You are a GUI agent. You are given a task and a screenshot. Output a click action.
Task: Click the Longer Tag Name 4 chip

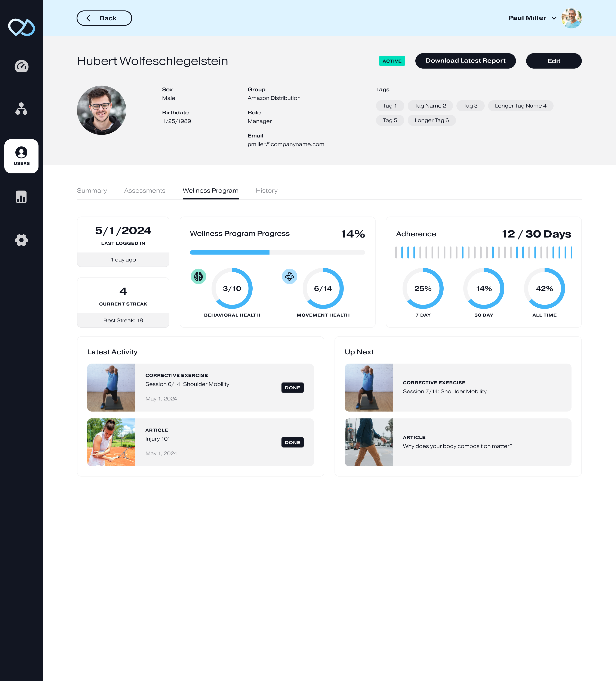[520, 106]
